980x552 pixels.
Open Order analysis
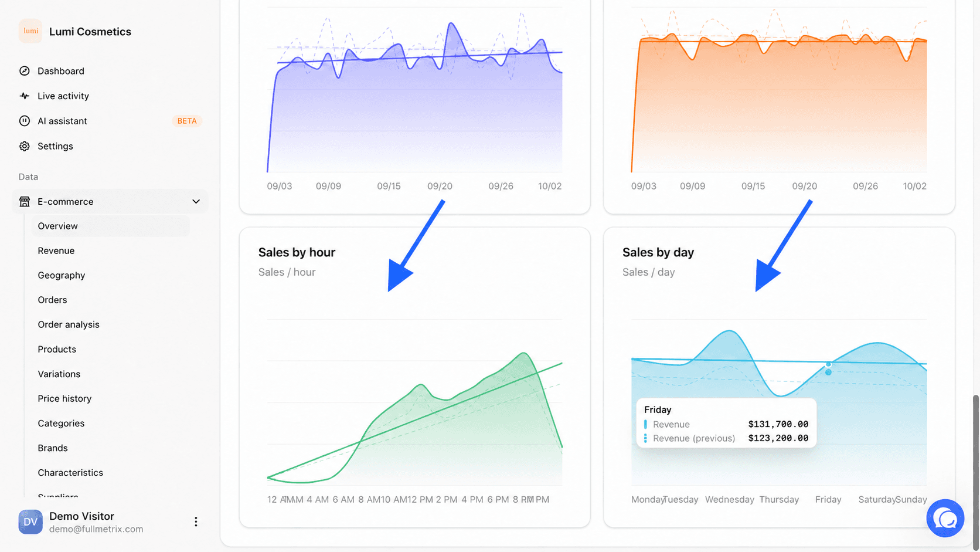[69, 324]
